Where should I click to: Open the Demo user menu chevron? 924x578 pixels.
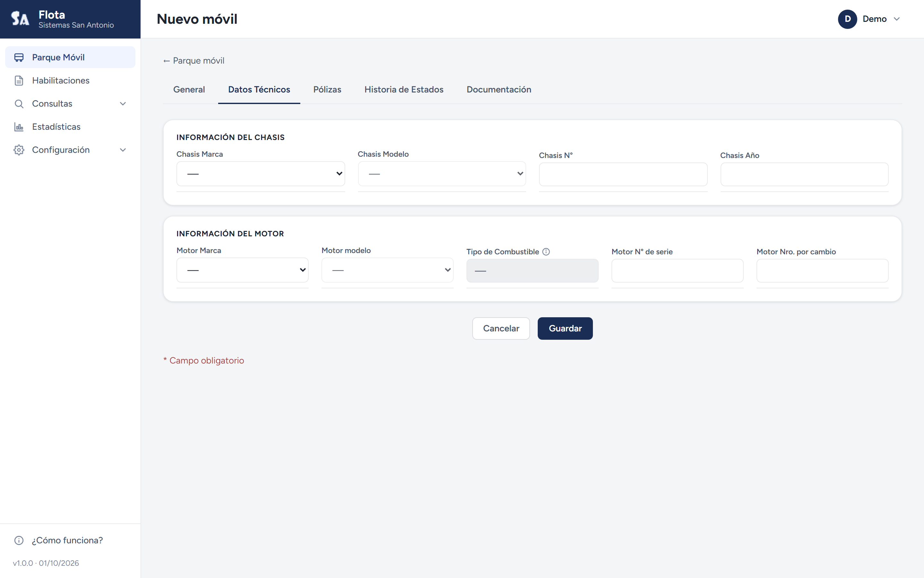[897, 19]
